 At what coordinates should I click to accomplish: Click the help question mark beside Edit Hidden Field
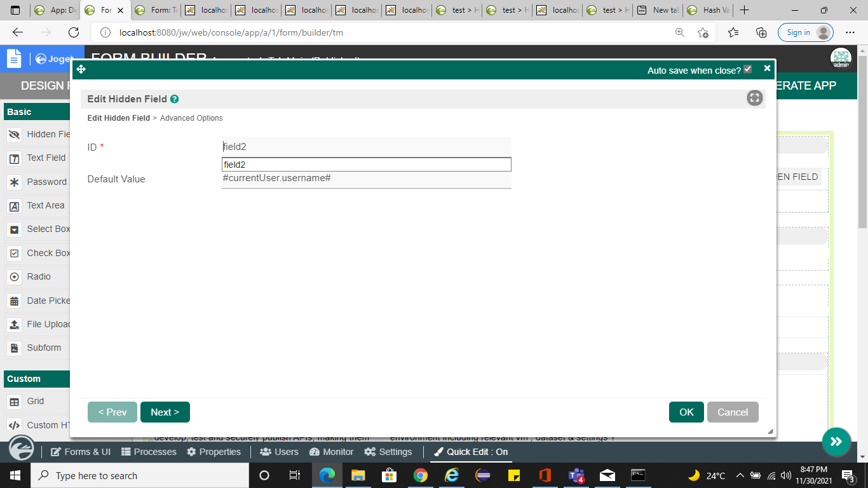tap(174, 99)
